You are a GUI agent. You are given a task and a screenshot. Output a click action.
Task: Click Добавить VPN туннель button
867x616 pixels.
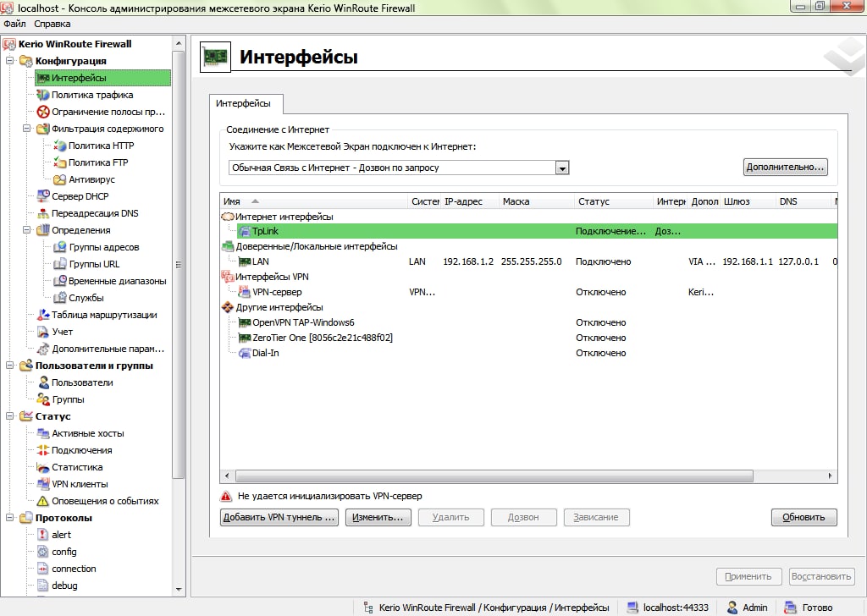[x=279, y=518]
